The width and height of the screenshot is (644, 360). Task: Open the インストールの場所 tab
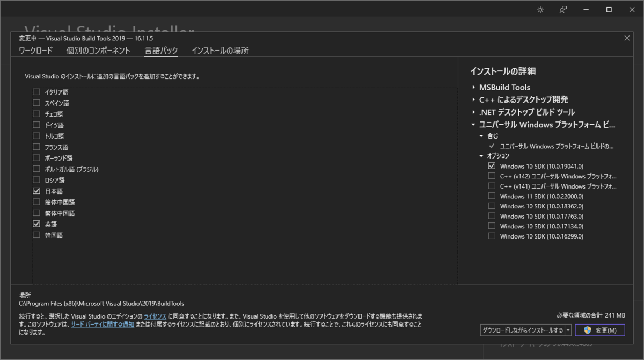[x=220, y=51]
